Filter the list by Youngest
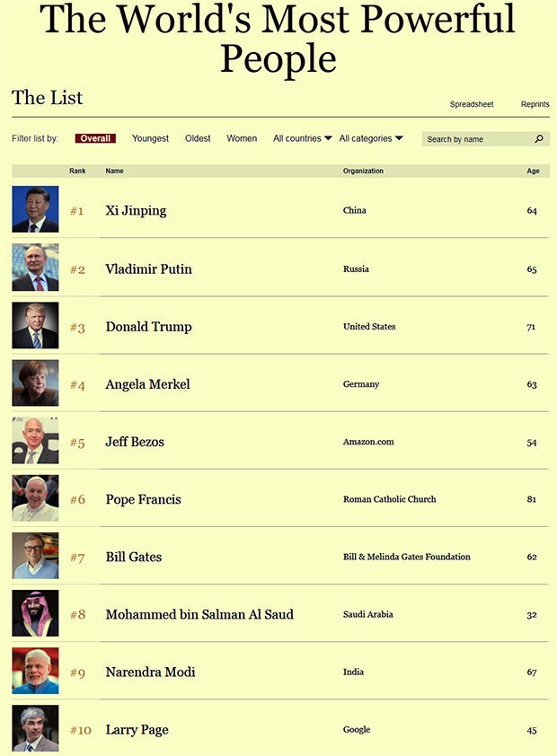The height and width of the screenshot is (756, 557). click(150, 138)
